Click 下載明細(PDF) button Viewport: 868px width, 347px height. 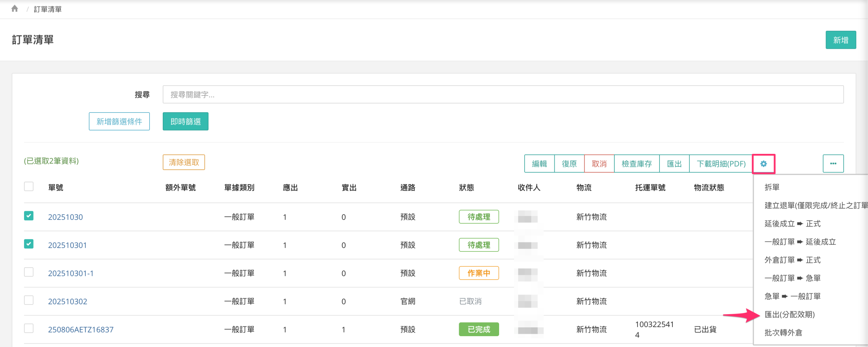click(x=721, y=164)
